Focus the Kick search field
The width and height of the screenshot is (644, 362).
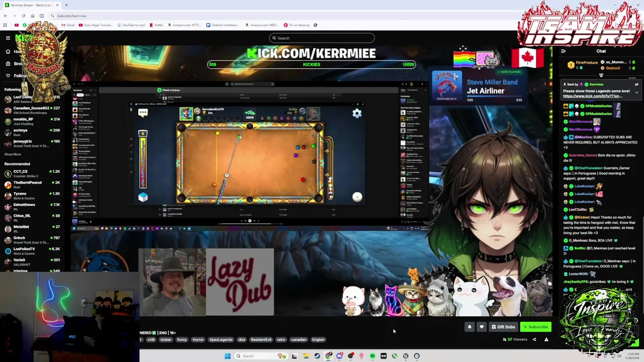click(322, 38)
